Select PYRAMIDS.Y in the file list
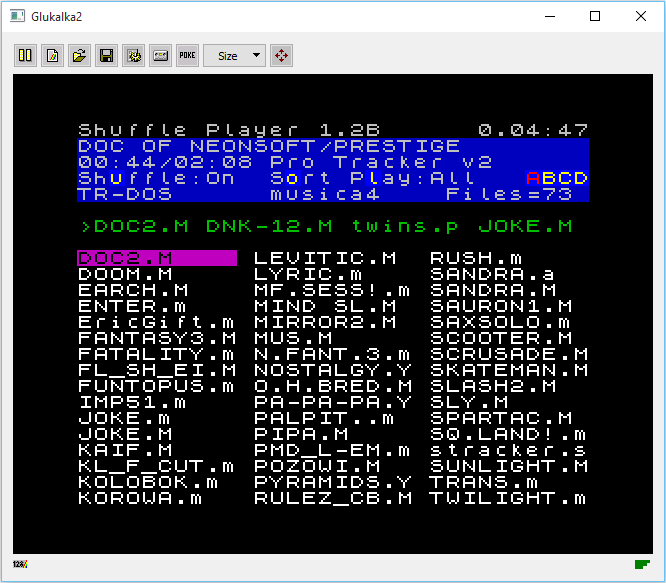Image resolution: width=666 pixels, height=583 pixels. coord(333,482)
